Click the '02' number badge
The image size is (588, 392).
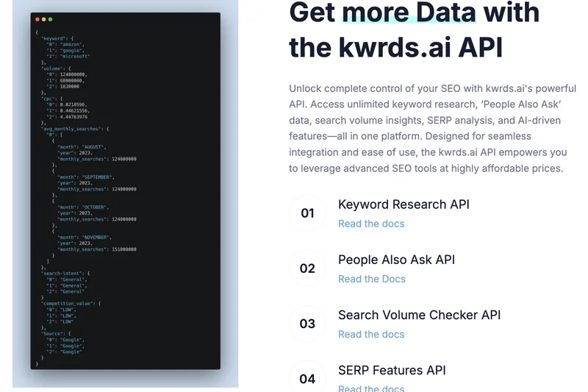point(307,268)
